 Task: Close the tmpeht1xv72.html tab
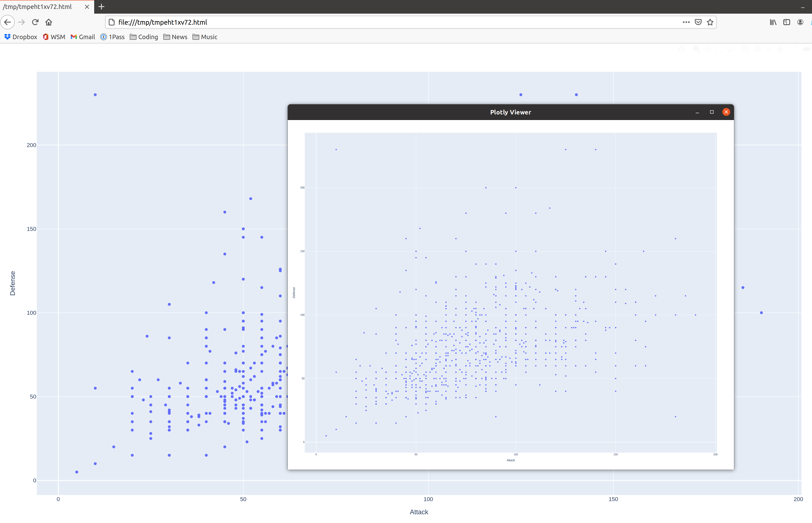click(x=87, y=7)
